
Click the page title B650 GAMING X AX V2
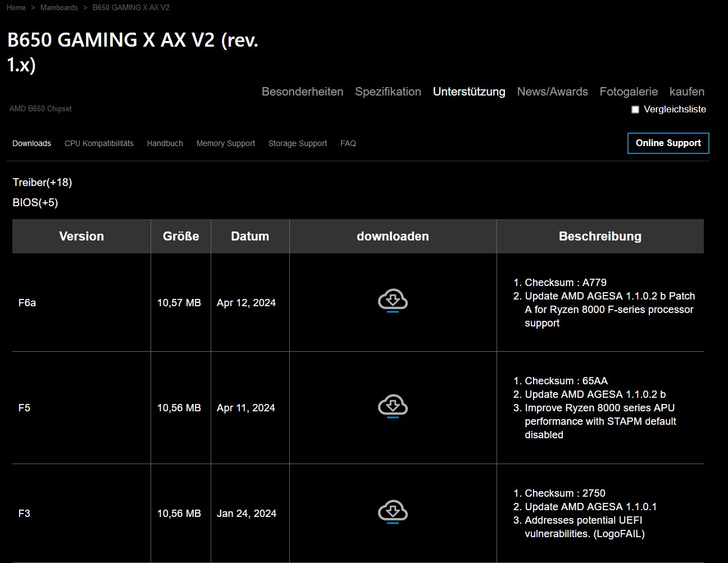133,52
